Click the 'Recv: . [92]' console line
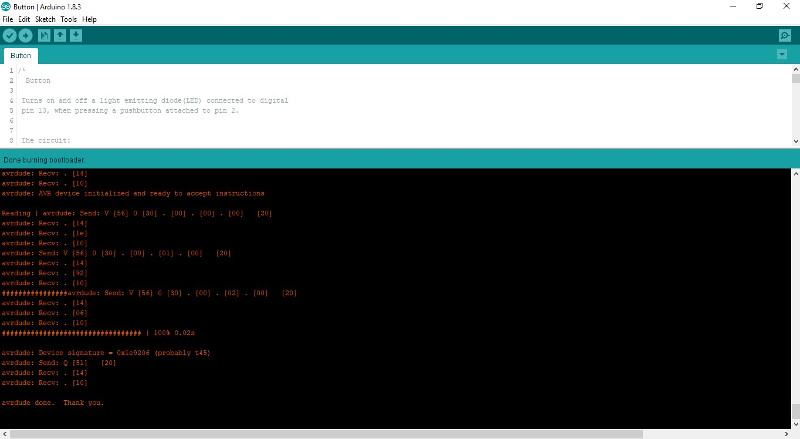The height and width of the screenshot is (439, 800). pos(44,273)
